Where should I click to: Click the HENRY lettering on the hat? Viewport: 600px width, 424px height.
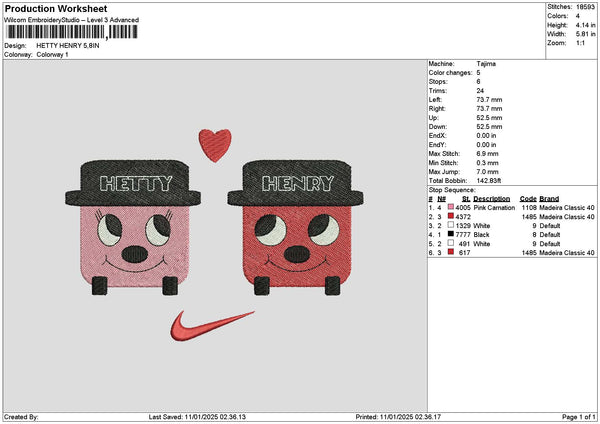[298, 184]
